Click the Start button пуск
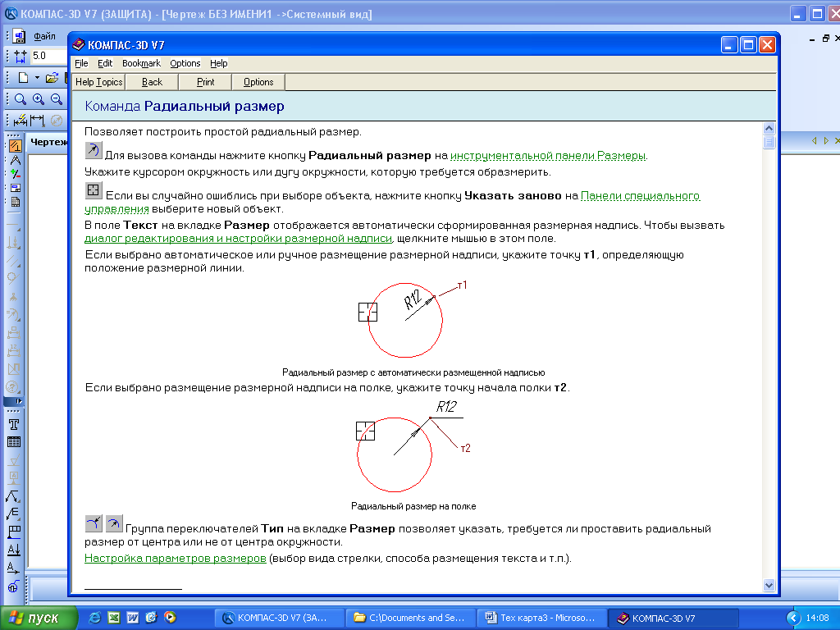840x630 pixels. [39, 618]
